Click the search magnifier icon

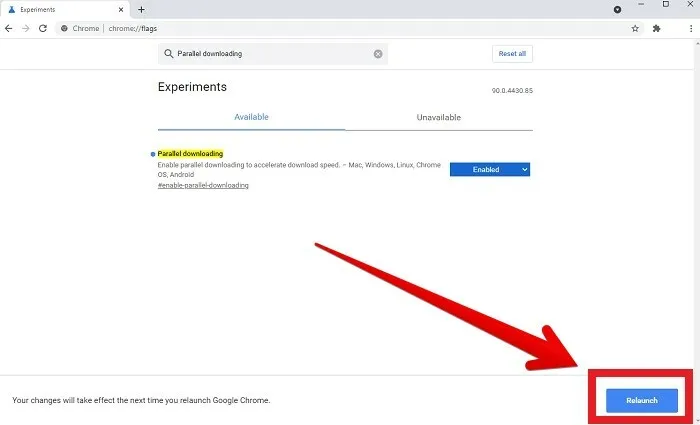click(168, 54)
